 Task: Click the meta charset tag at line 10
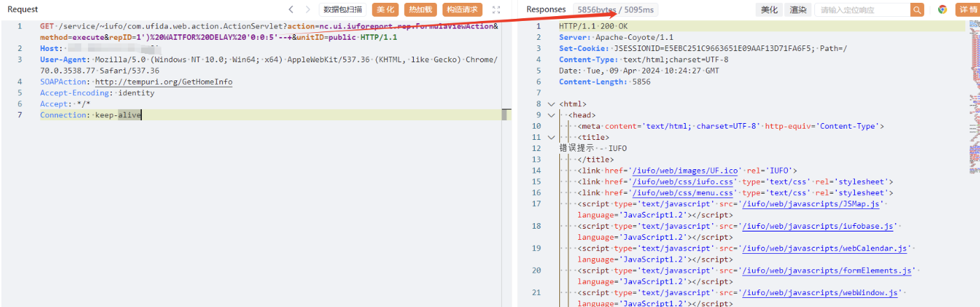pyautogui.click(x=730, y=127)
